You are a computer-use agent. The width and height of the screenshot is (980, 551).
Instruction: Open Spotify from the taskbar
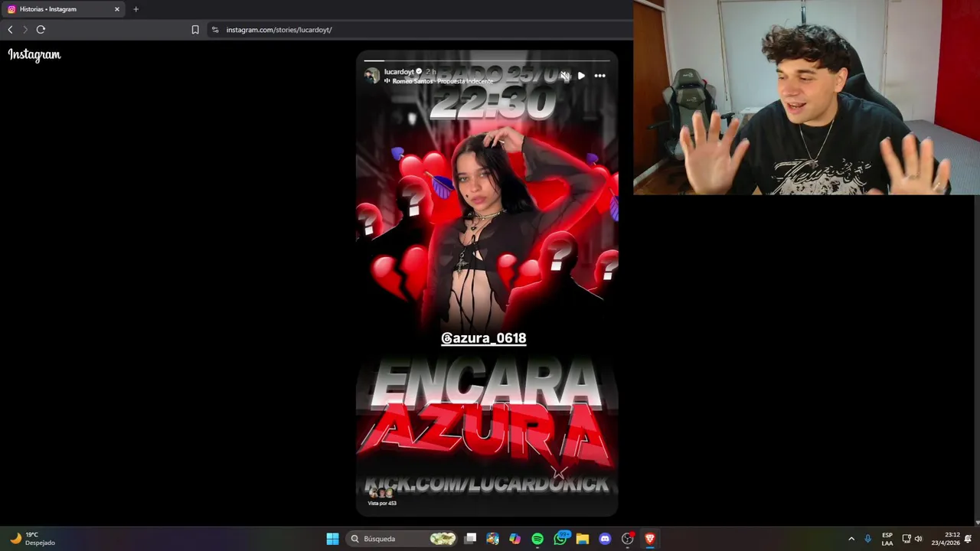pyautogui.click(x=537, y=539)
